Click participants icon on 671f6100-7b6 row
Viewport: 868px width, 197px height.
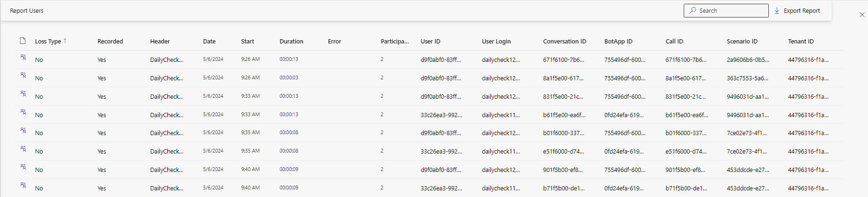(23, 57)
